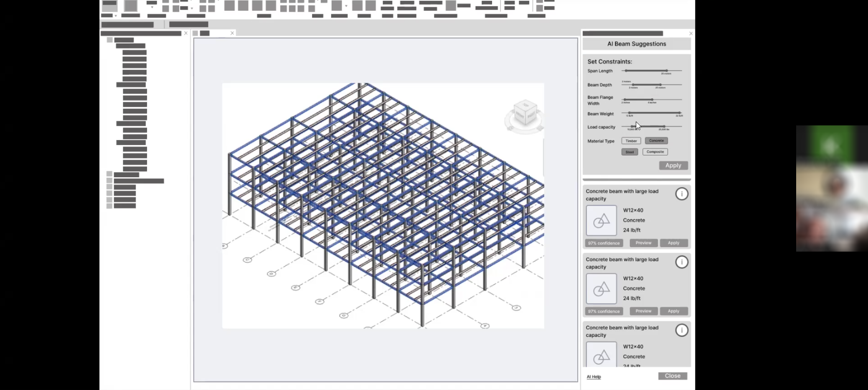The height and width of the screenshot is (390, 868).
Task: Close the AI Beam Suggestions side panel with X
Action: click(x=691, y=33)
